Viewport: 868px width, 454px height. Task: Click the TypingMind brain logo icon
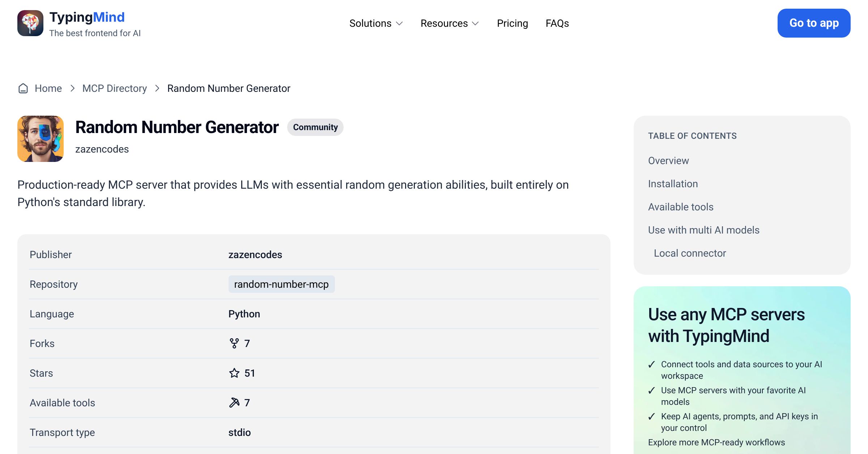tap(30, 23)
